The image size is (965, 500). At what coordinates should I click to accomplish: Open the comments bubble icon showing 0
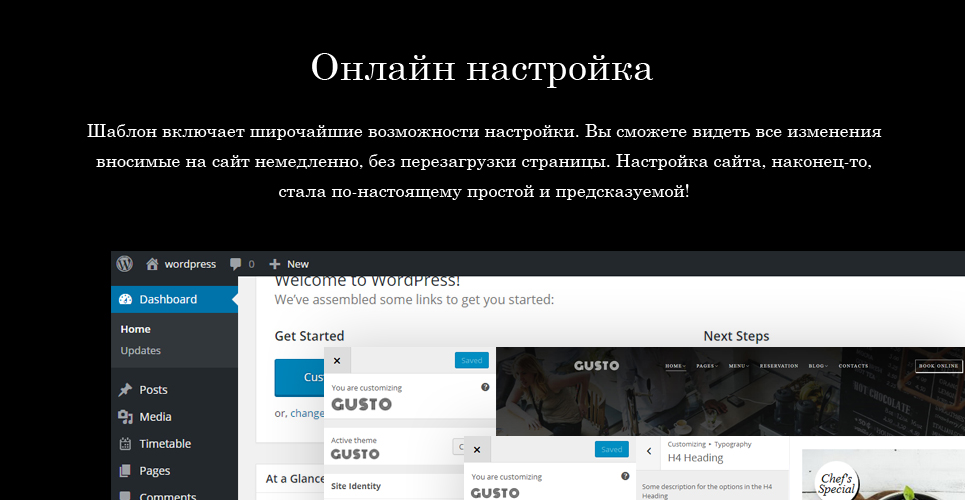pos(236,264)
